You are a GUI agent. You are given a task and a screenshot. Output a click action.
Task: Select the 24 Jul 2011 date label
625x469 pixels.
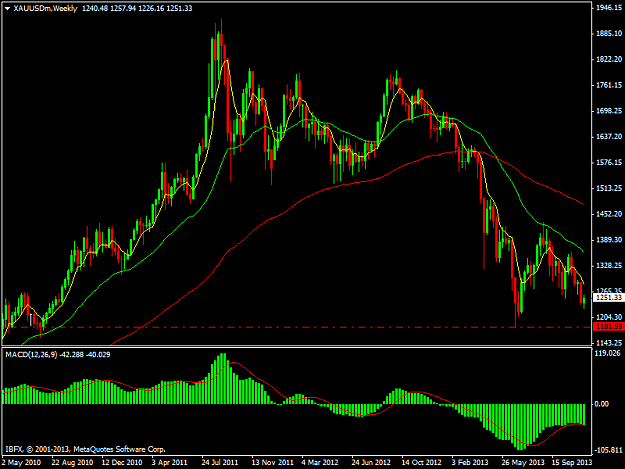220,463
